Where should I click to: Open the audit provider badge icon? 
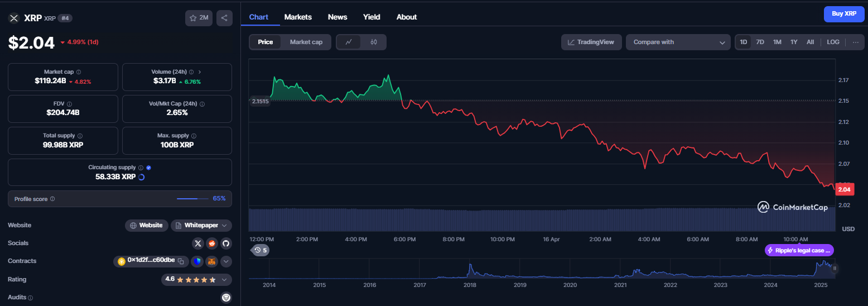[226, 298]
